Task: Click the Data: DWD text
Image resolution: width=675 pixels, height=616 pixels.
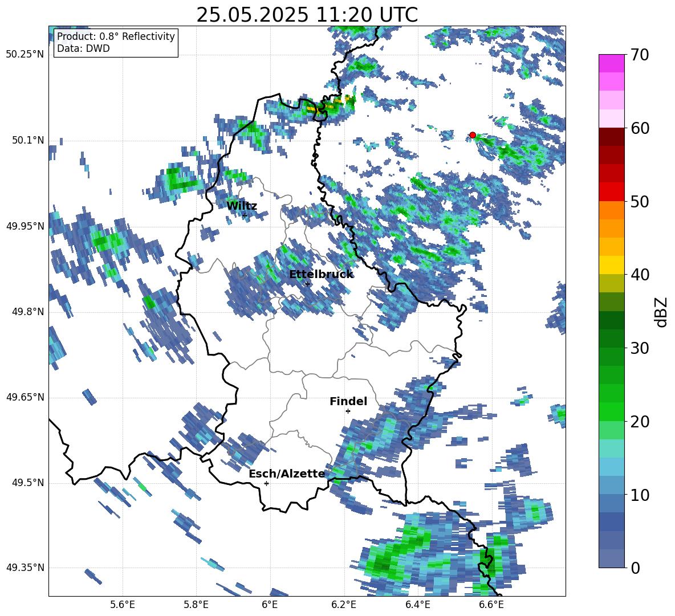Action: [x=83, y=48]
